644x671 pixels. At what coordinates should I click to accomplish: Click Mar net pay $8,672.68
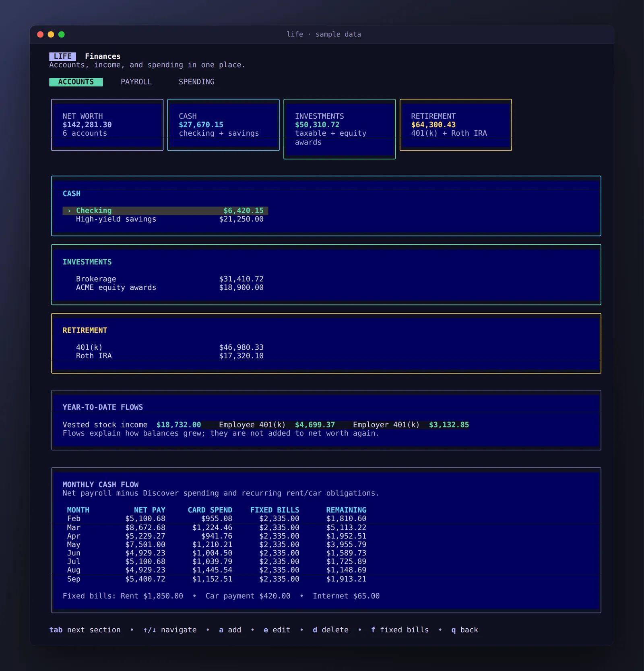(145, 528)
